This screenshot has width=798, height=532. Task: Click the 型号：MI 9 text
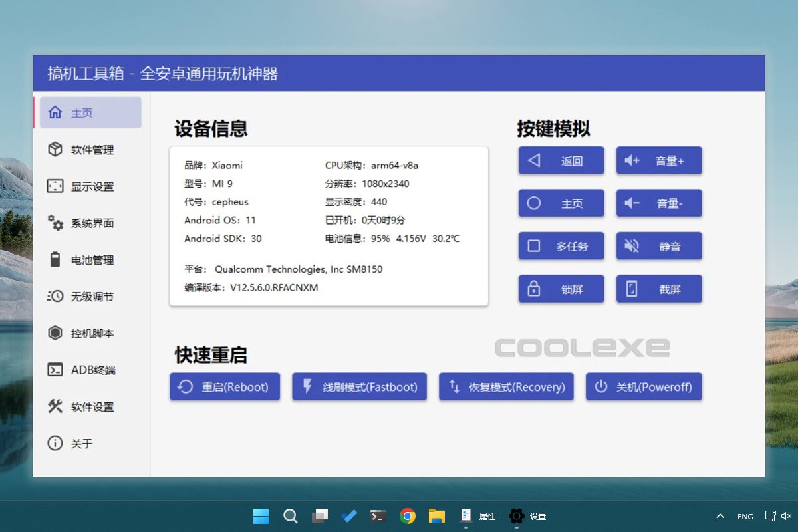[x=209, y=184]
